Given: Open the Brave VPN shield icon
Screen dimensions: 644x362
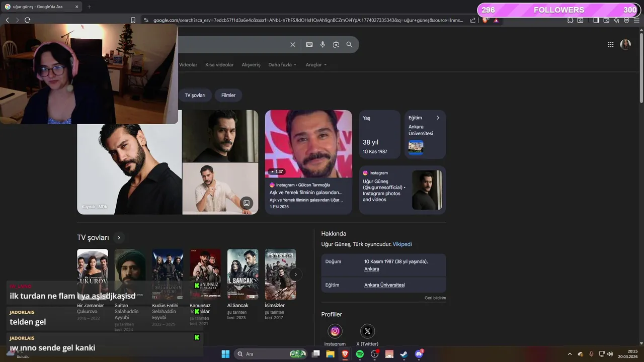Looking at the screenshot, I should pyautogui.click(x=626, y=20).
